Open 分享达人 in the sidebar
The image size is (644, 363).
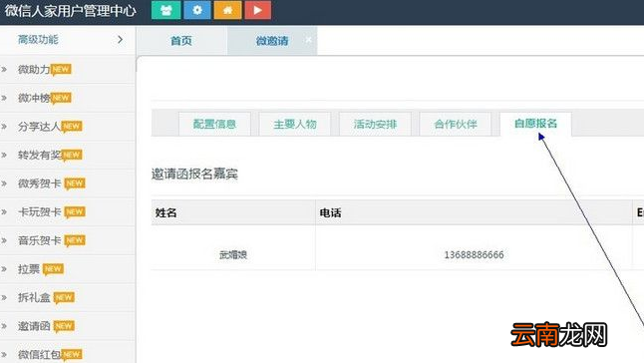(x=40, y=127)
